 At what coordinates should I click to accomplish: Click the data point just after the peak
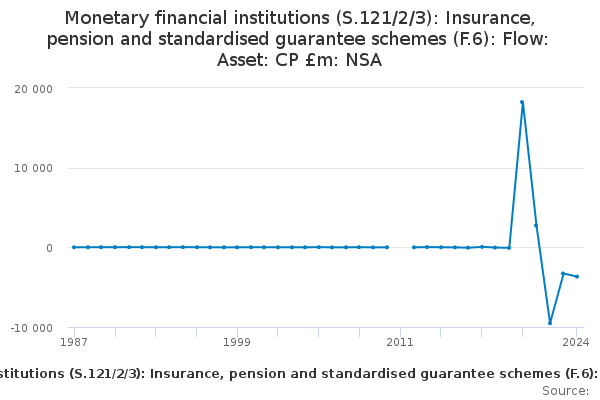[536, 225]
